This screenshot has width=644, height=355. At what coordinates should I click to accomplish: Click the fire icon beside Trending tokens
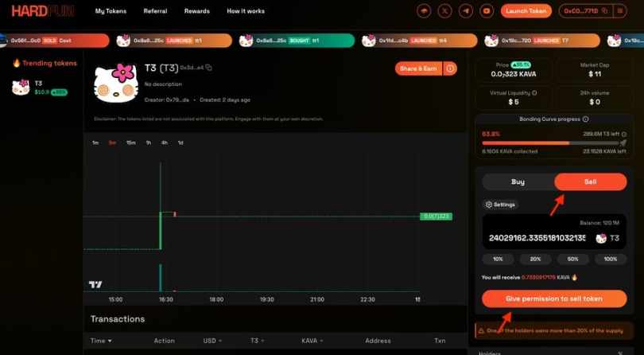pos(17,63)
